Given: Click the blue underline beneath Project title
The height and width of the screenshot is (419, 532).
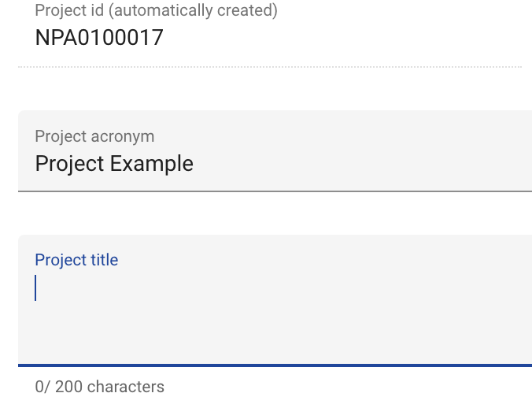Looking at the screenshot, I should tap(275, 365).
